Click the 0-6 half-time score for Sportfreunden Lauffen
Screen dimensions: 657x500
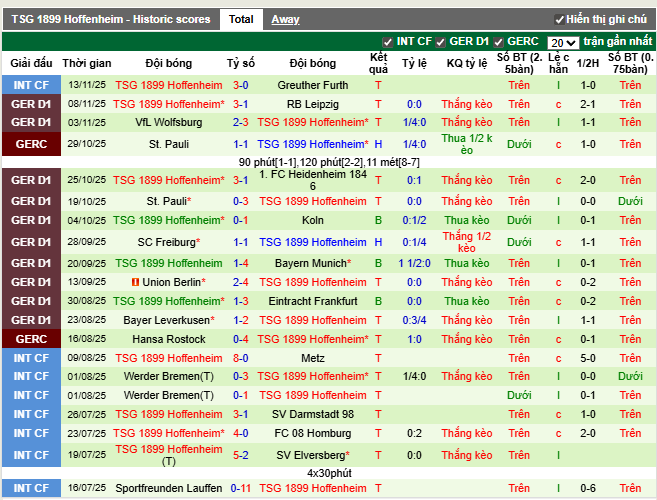click(x=587, y=488)
